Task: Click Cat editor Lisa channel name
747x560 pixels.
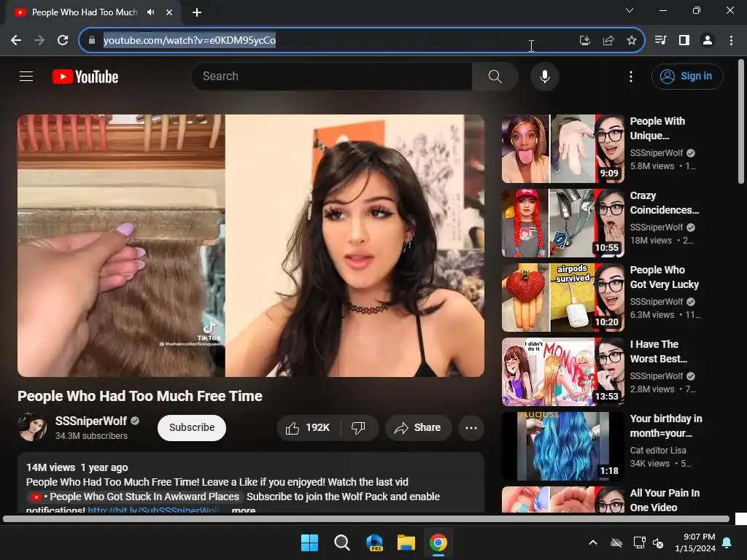Action: pos(658,450)
